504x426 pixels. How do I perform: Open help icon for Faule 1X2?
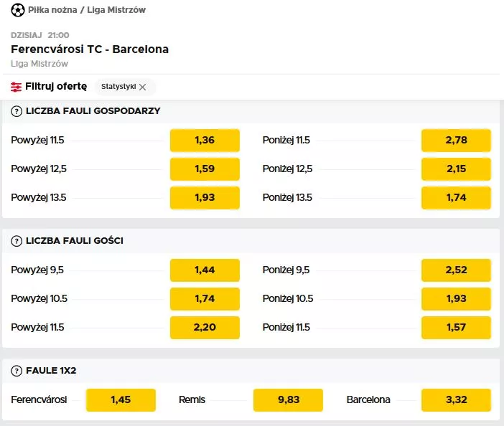coord(17,371)
